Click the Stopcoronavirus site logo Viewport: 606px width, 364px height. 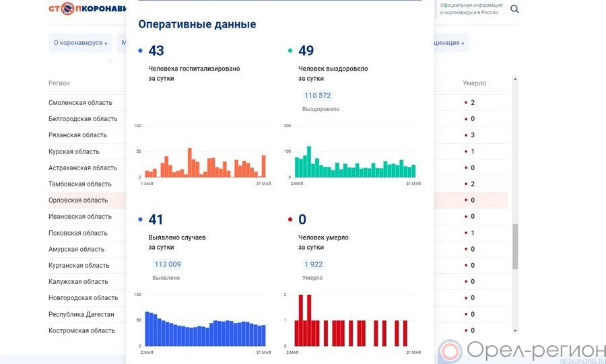88,9
